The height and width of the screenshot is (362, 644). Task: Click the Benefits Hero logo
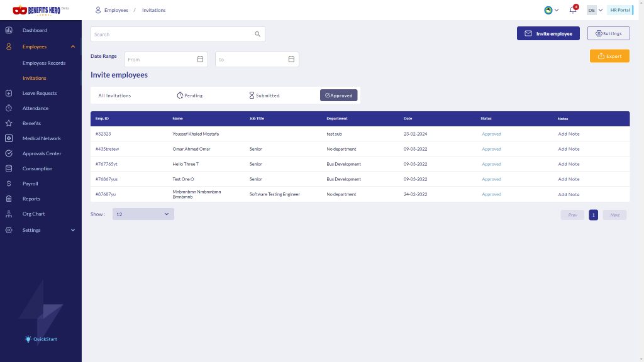click(x=36, y=10)
